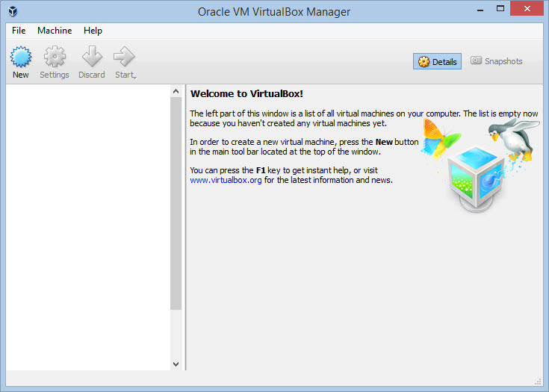Click the Discard down-arrow toolbar icon
The height and width of the screenshot is (392, 549).
click(92, 56)
